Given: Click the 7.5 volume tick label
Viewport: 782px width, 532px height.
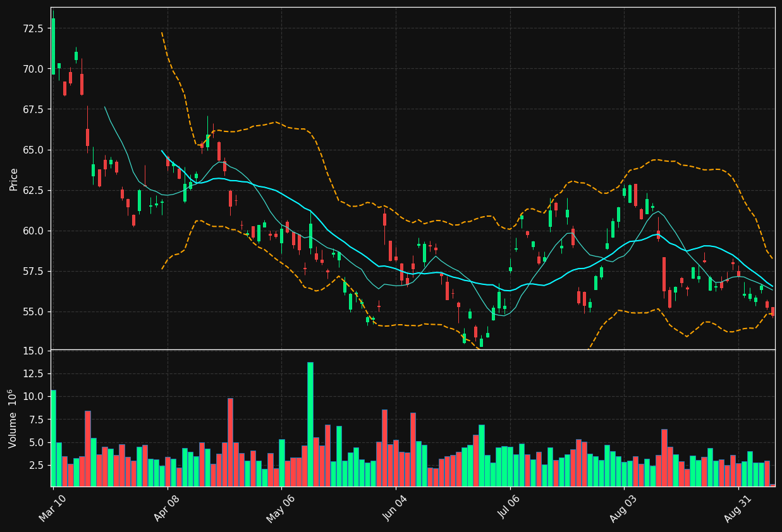Looking at the screenshot, I should pyautogui.click(x=35, y=420).
